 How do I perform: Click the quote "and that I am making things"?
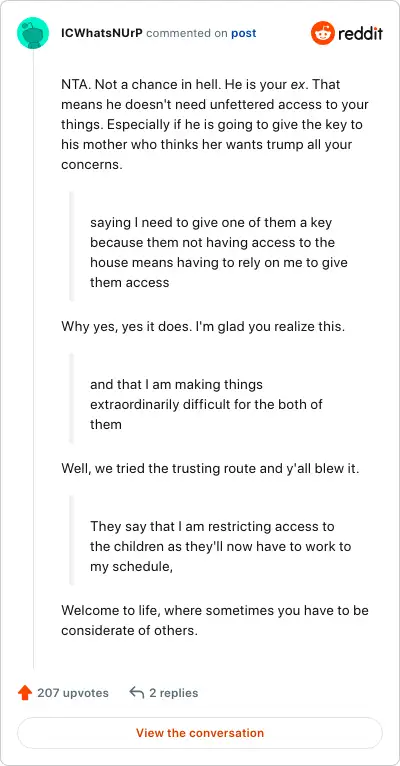206,404
